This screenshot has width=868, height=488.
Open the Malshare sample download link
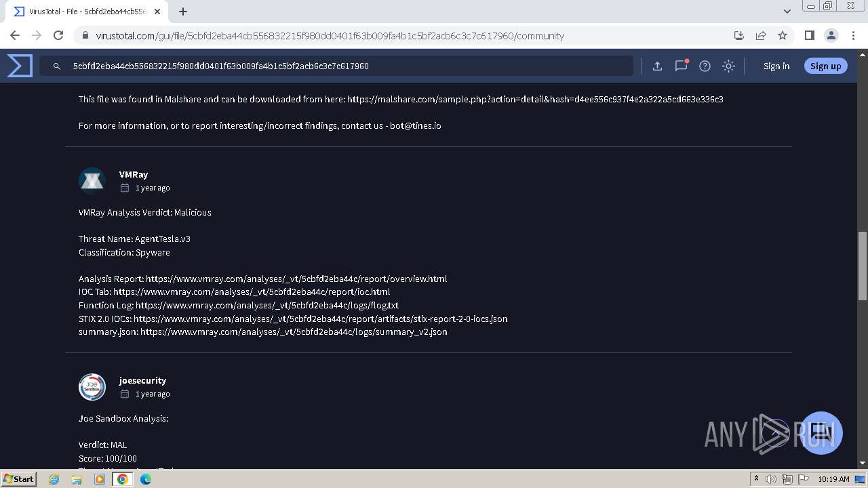[x=535, y=99]
